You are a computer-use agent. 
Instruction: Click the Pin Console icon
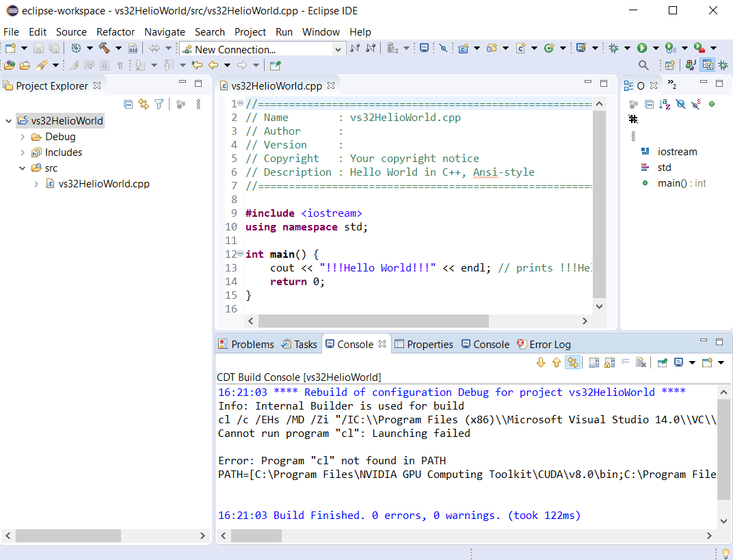663,362
